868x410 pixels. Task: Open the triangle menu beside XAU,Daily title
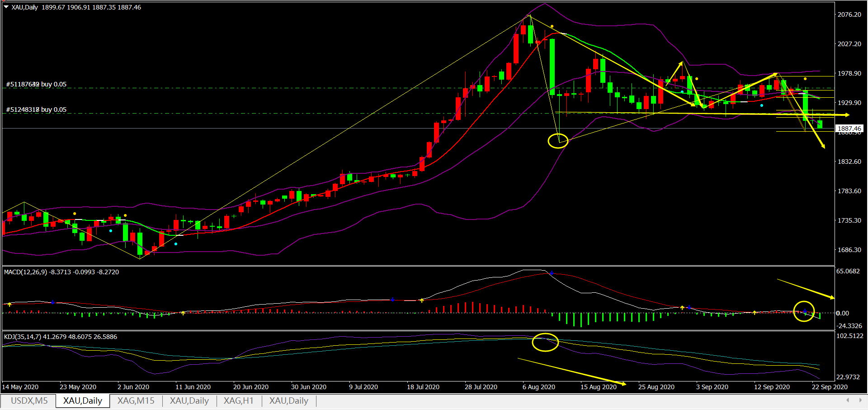point(6,7)
